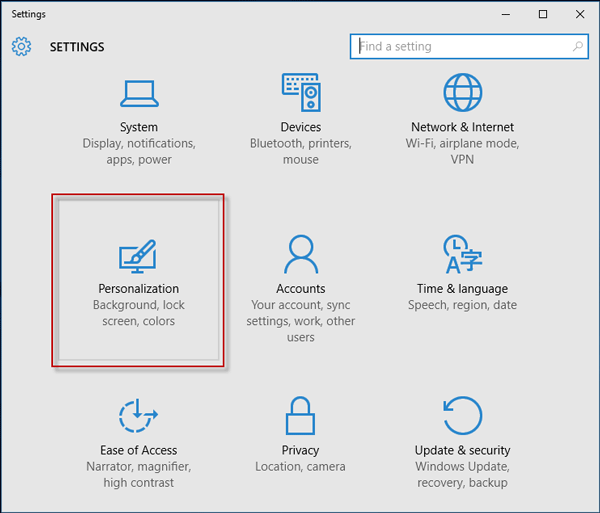Open the Ease of Access icon

[x=138, y=415]
